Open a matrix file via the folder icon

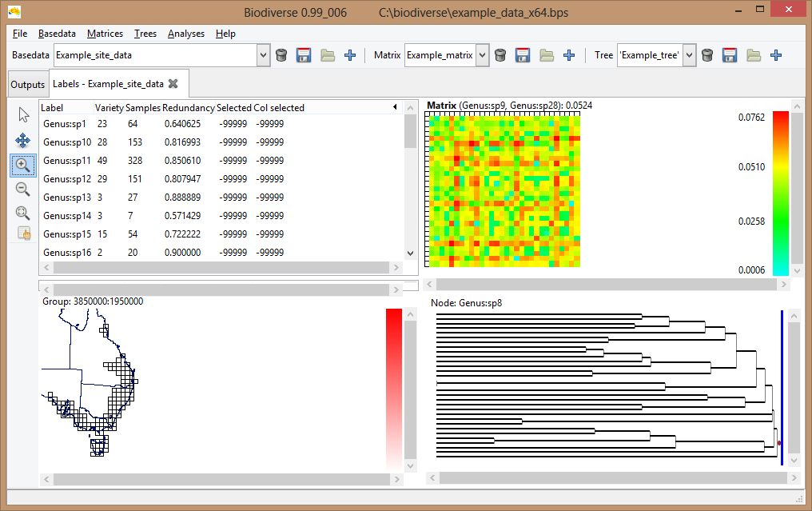[x=547, y=55]
